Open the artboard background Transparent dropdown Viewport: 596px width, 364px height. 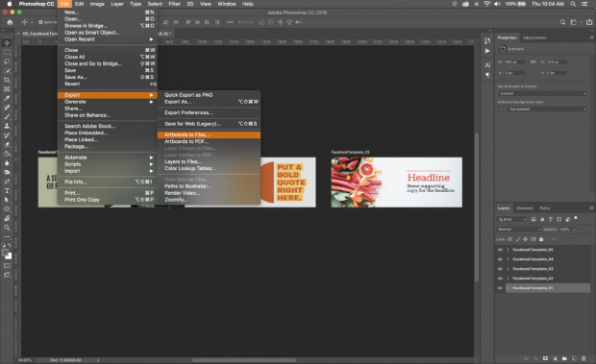point(547,109)
